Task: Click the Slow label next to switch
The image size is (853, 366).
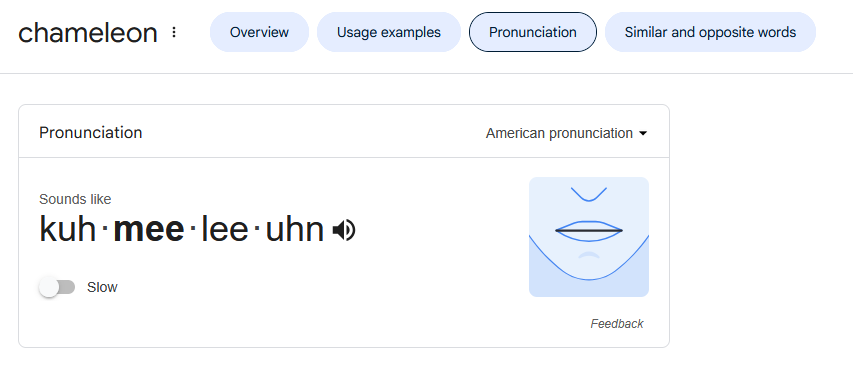Action: (x=102, y=287)
